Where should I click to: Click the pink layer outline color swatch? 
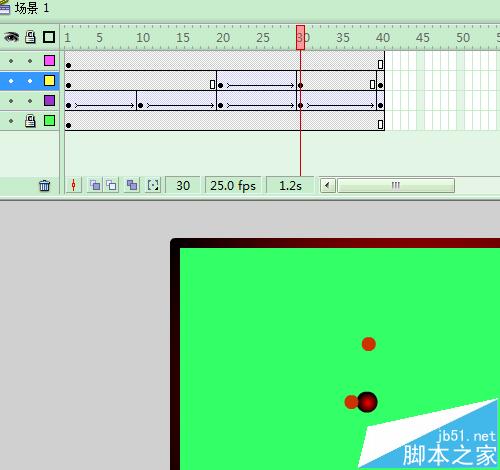49,61
